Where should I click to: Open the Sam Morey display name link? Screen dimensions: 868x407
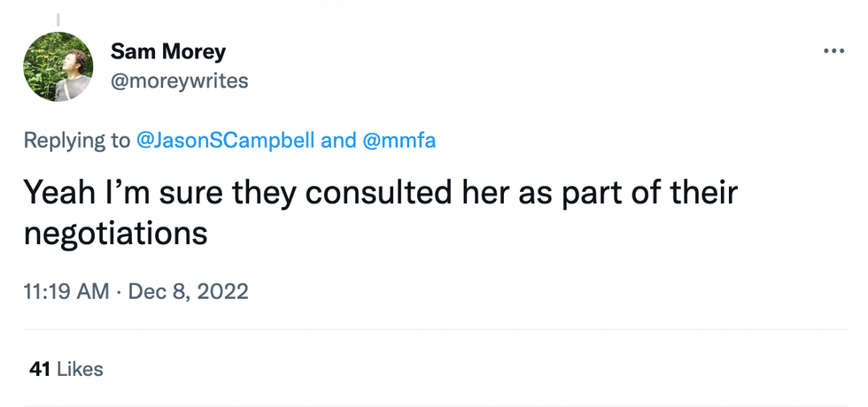pos(167,51)
